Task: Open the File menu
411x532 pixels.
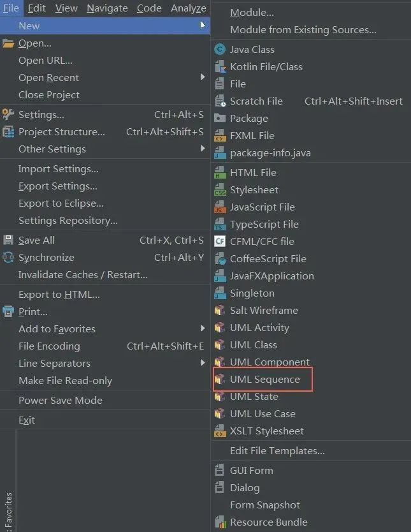Action: [x=11, y=8]
